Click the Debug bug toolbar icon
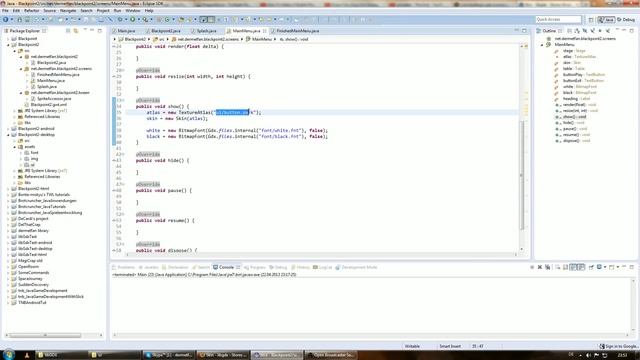Image resolution: width=640 pixels, height=360 pixels. [x=120, y=20]
